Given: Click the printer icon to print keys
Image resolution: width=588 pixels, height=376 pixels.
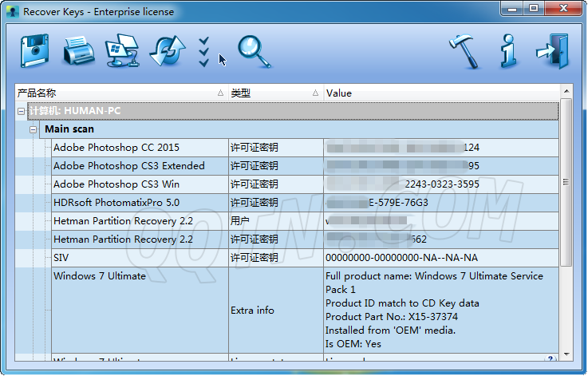Looking at the screenshot, I should [79, 52].
